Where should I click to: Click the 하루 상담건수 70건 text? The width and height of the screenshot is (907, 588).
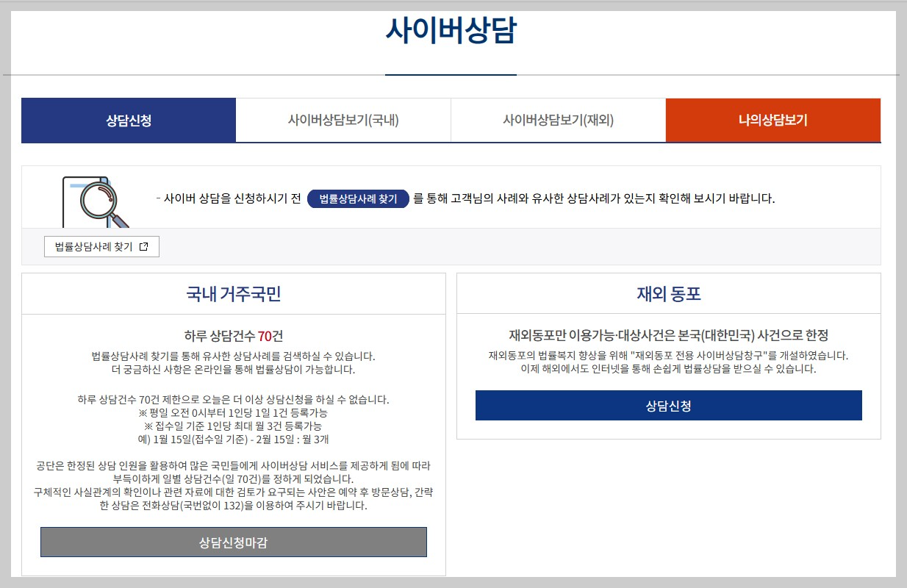pyautogui.click(x=234, y=336)
